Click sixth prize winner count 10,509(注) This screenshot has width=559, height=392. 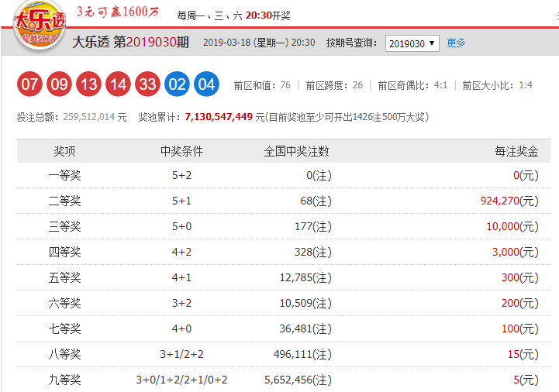[x=305, y=303]
